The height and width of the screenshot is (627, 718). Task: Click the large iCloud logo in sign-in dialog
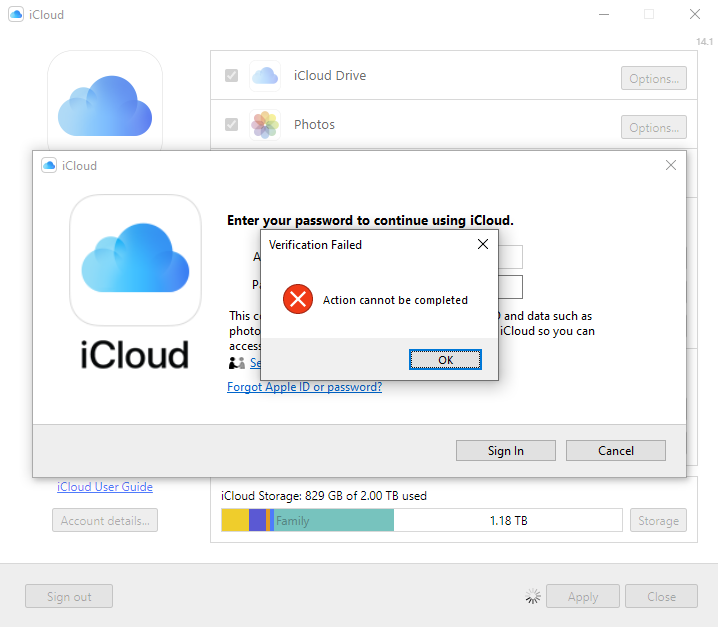(135, 260)
